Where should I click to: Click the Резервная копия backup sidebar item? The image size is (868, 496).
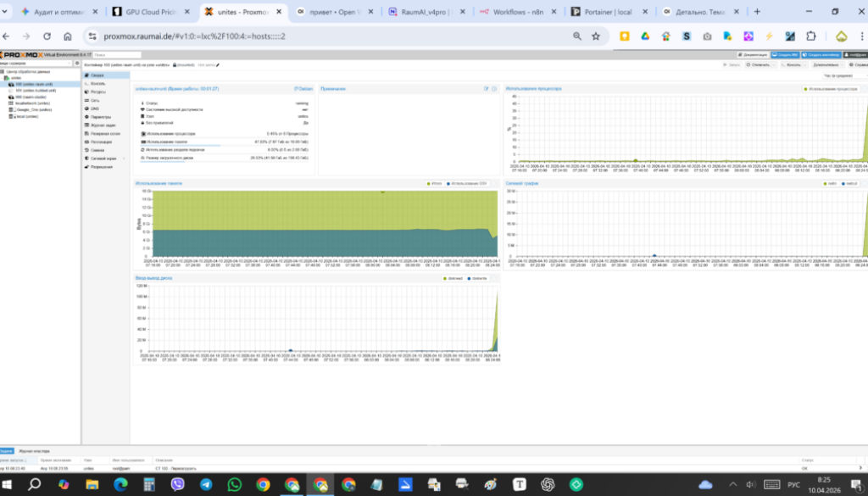104,133
